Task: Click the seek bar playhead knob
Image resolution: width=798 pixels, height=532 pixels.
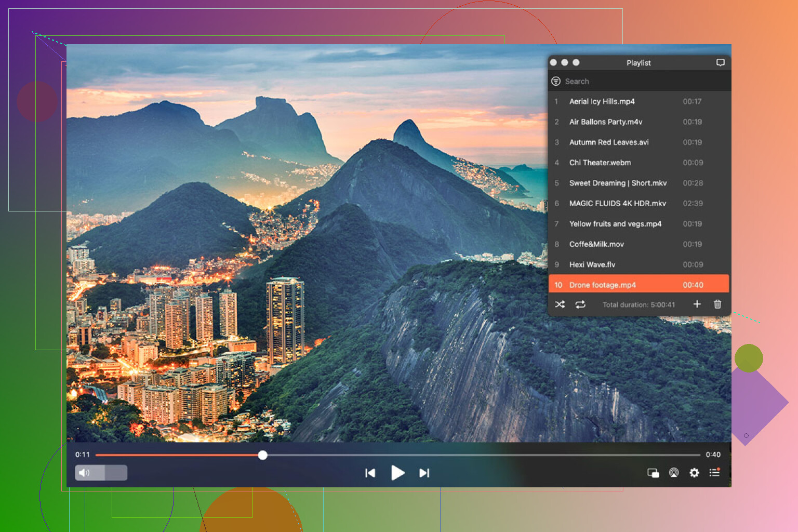Action: tap(263, 455)
